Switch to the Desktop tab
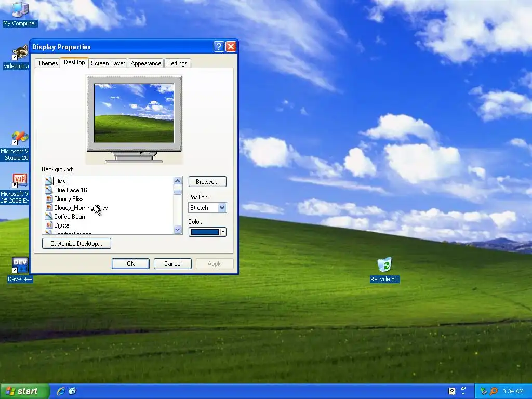The width and height of the screenshot is (532, 399). coord(74,62)
